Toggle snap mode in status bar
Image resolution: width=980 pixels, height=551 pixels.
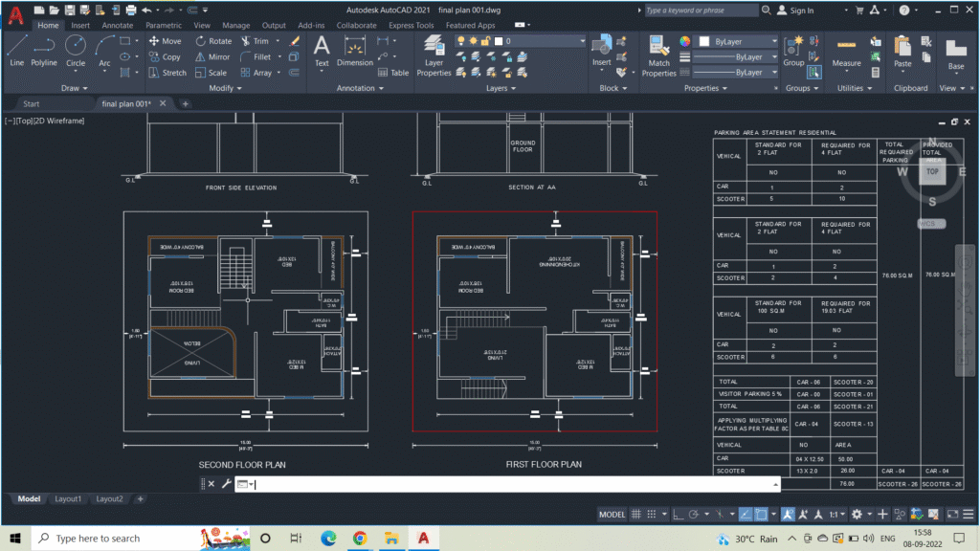(x=652, y=514)
